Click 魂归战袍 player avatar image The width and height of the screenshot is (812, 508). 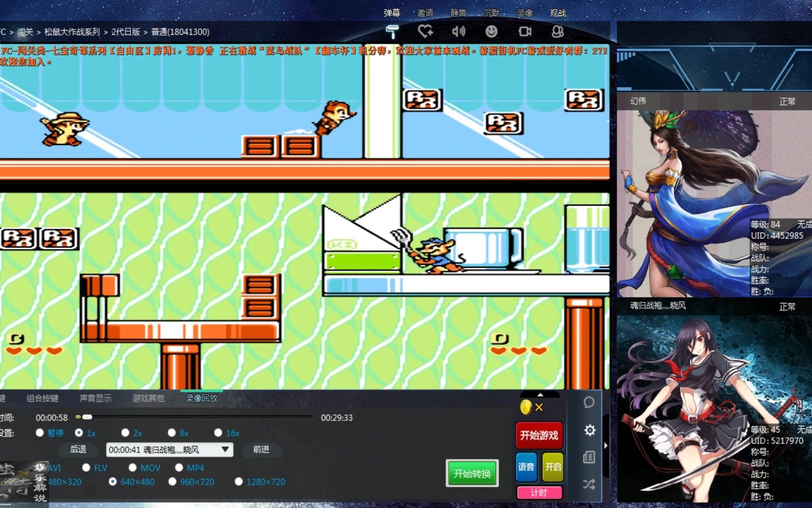click(714, 408)
